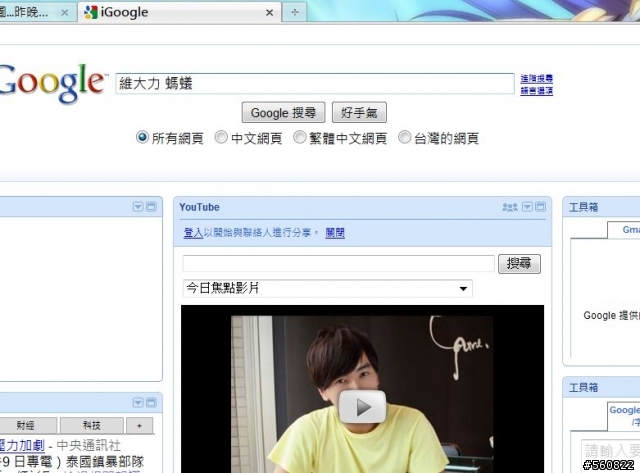640x473 pixels.
Task: Open menu arrow of the news gadget
Action: coord(138,403)
